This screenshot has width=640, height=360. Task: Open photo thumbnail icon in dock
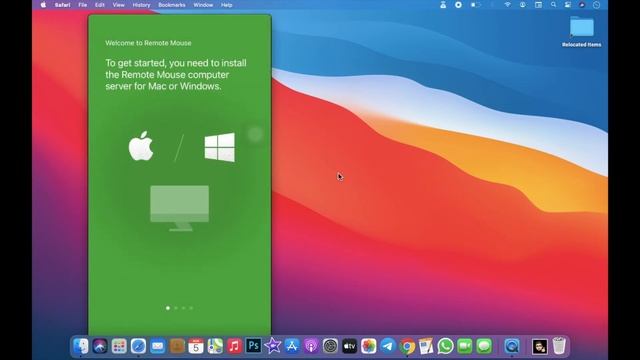pyautogui.click(x=540, y=346)
